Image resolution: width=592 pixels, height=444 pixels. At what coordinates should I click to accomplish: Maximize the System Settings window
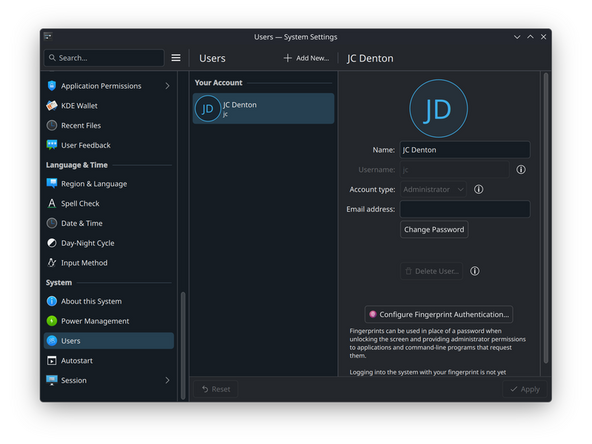[x=530, y=37]
